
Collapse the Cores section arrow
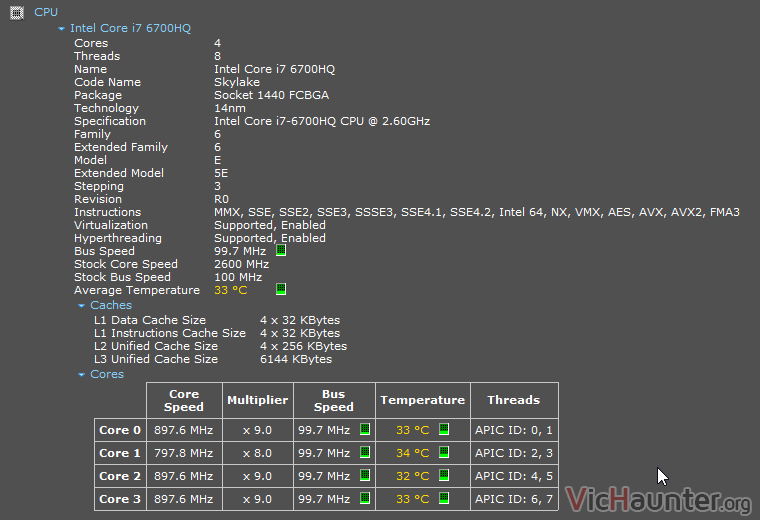tap(81, 375)
